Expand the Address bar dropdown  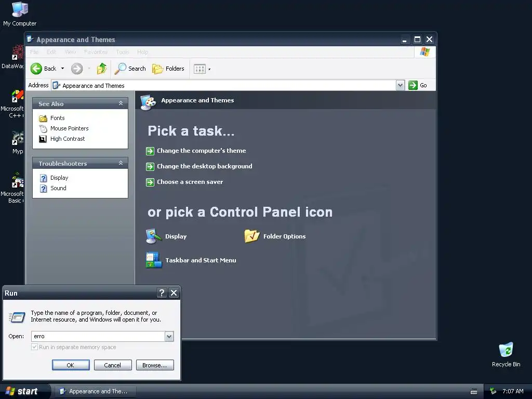pyautogui.click(x=401, y=85)
